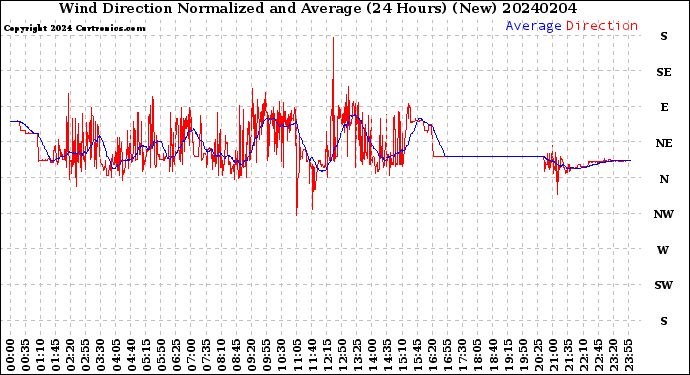The height and width of the screenshot is (375, 690).
Task: Click the 00:35 time axis label
Action: pyautogui.click(x=26, y=355)
